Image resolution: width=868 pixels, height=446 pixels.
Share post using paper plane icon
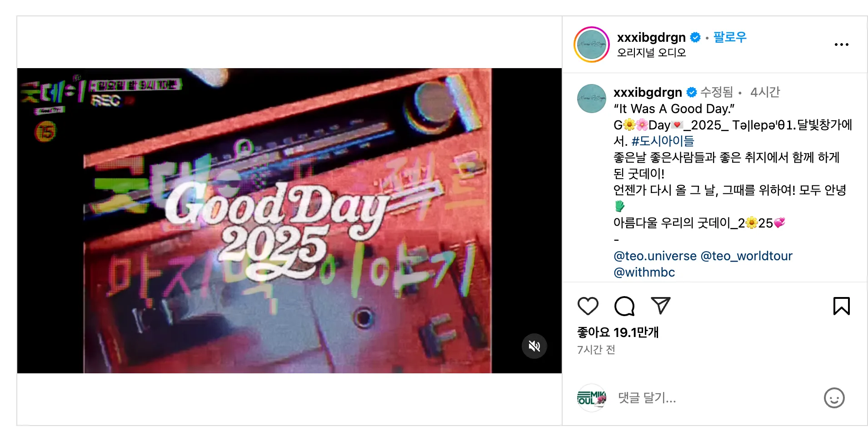[x=661, y=306]
